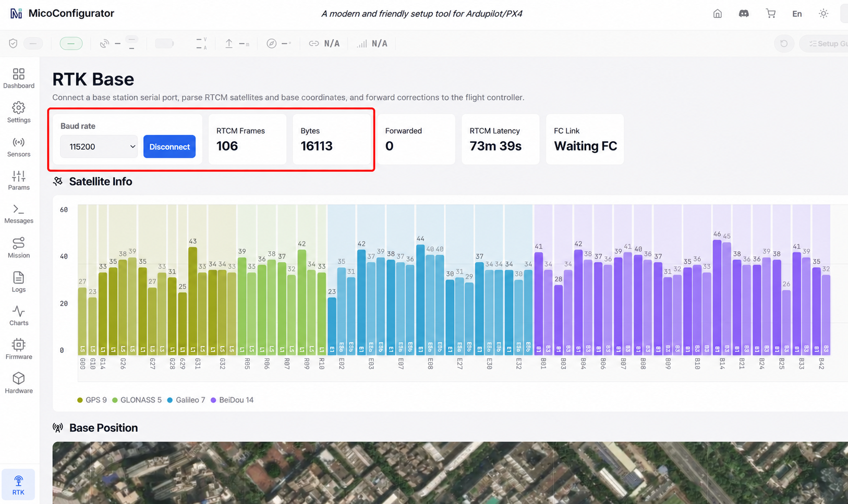
Task: Toggle the light/dark theme sun icon
Action: coord(823,14)
